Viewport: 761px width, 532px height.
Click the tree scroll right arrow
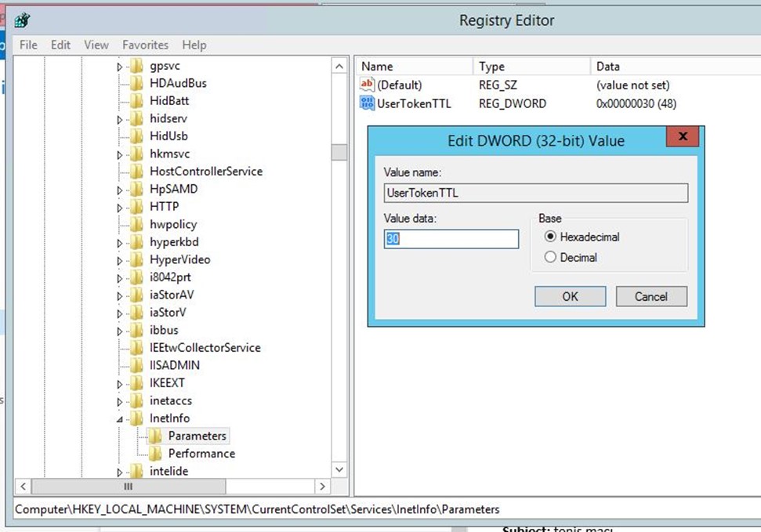tap(322, 486)
